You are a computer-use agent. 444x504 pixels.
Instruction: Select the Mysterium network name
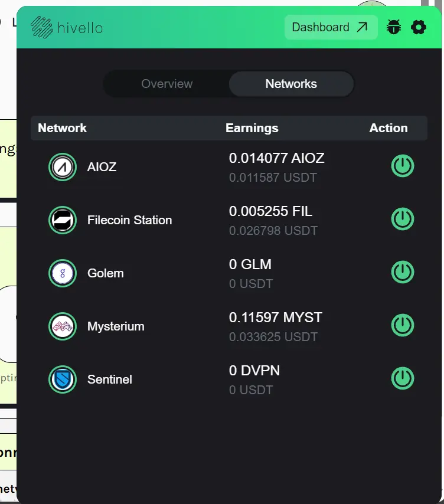click(x=116, y=326)
